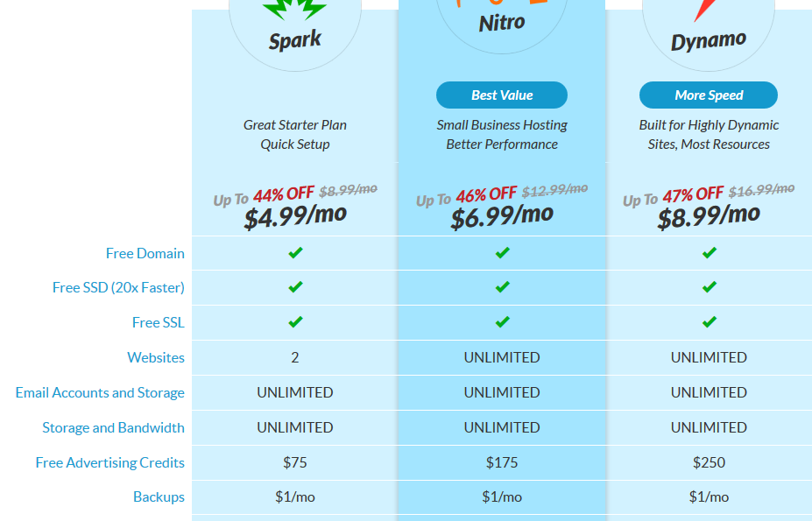The image size is (812, 521).
Task: Click the Best Value badge
Action: [x=502, y=95]
